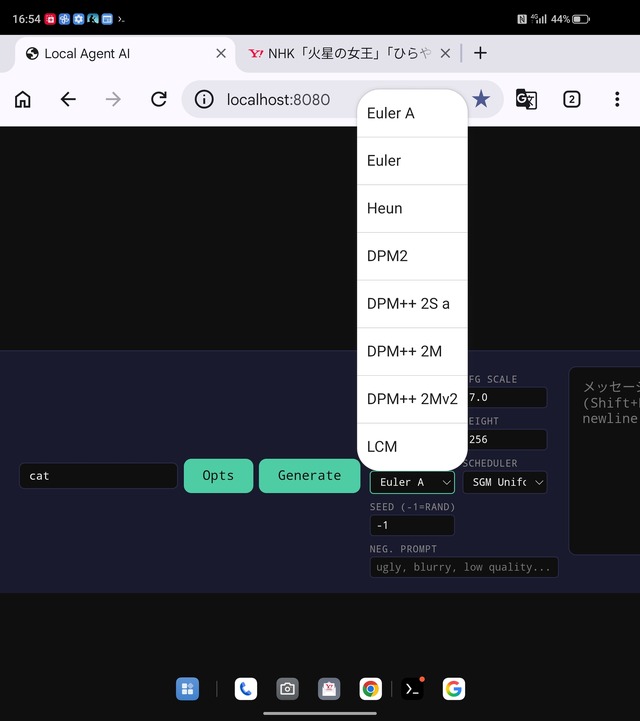
Task: Tap the Chrome home icon
Action: [x=23, y=99]
